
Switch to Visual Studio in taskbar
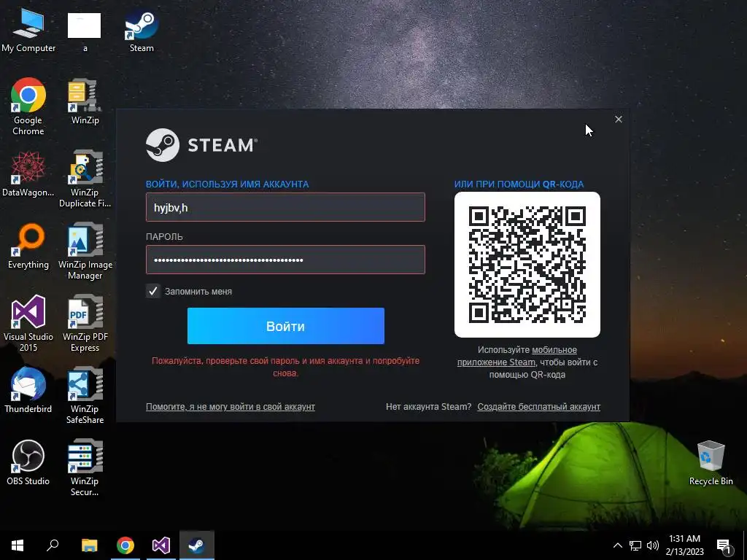(x=161, y=545)
